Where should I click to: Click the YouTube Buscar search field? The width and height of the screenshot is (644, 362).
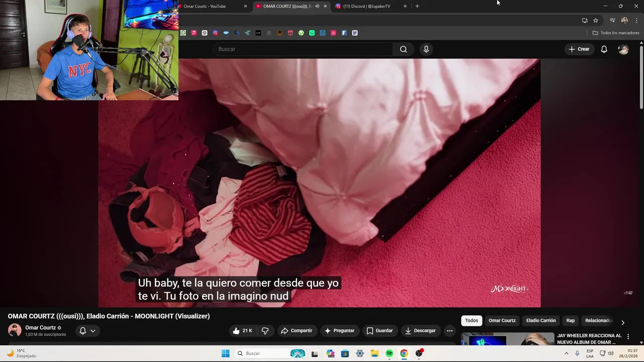(303, 49)
